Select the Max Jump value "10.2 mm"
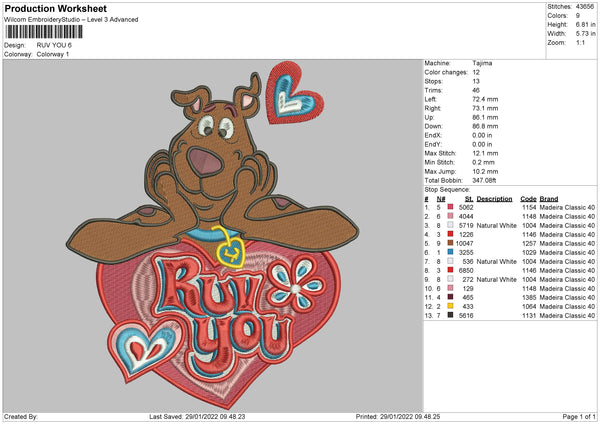The image size is (600, 424). pyautogui.click(x=485, y=171)
